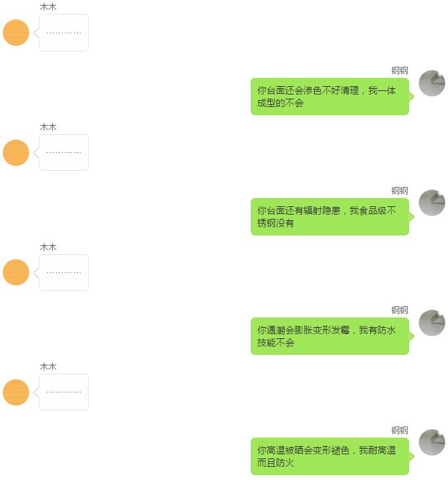448x480 pixels.
Task: Select the green bubble mentioning 一体成型的不会
Action: coord(330,97)
